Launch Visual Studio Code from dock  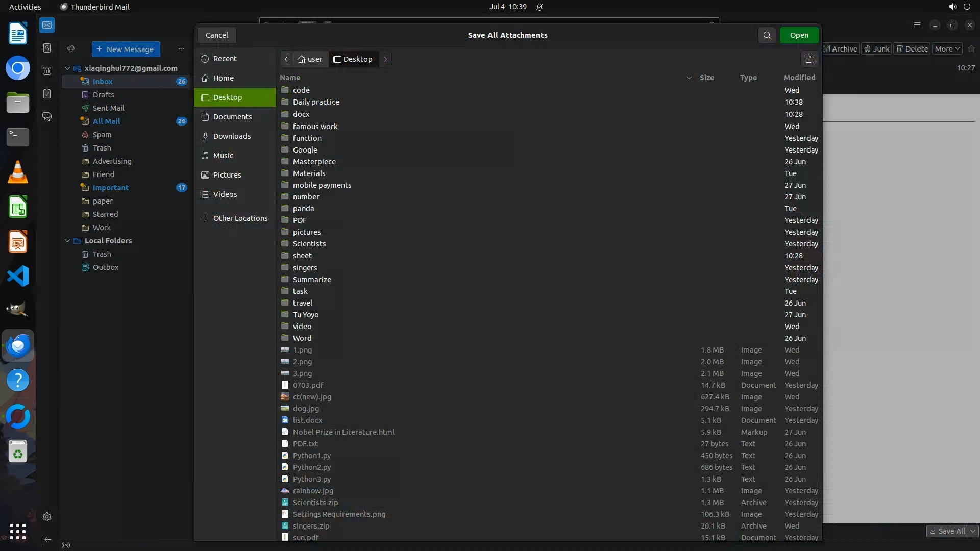(18, 276)
